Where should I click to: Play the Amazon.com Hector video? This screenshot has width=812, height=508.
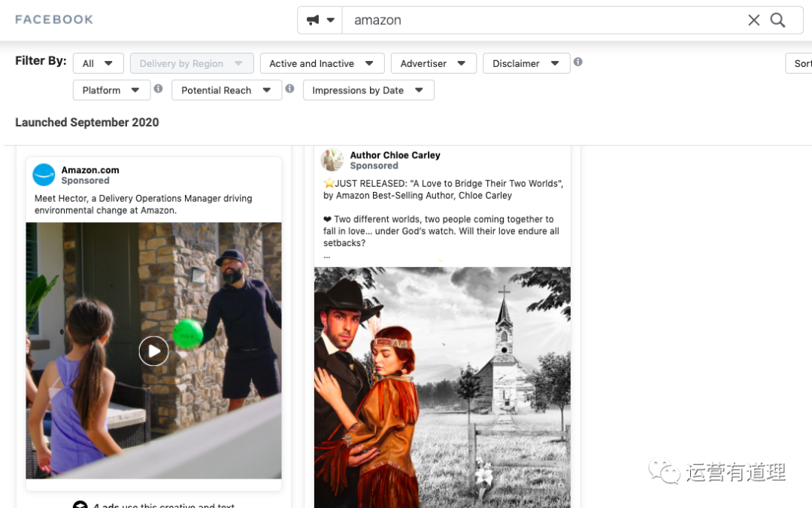[153, 351]
